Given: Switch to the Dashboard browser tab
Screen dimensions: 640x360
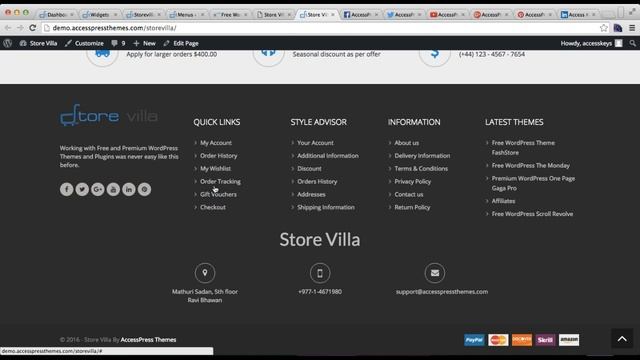Looking at the screenshot, I should click(x=57, y=14).
